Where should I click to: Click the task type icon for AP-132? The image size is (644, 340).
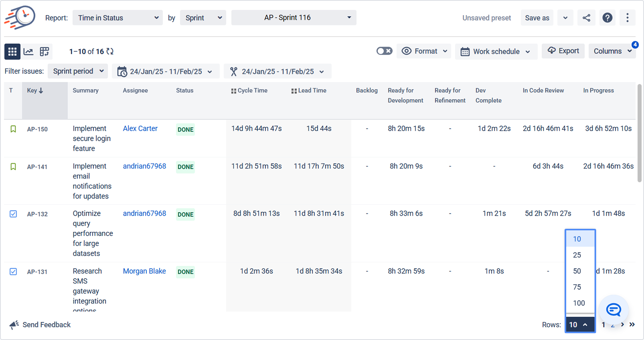[x=13, y=214]
